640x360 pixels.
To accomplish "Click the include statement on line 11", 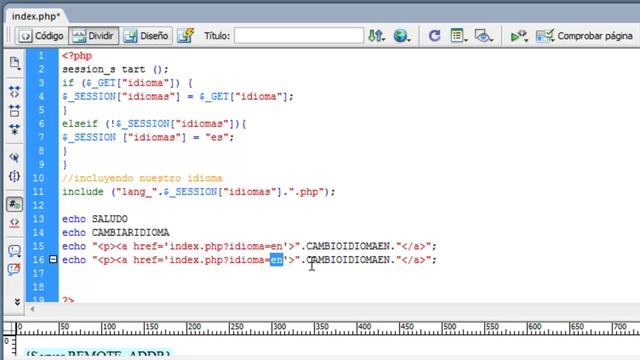I will 198,191.
